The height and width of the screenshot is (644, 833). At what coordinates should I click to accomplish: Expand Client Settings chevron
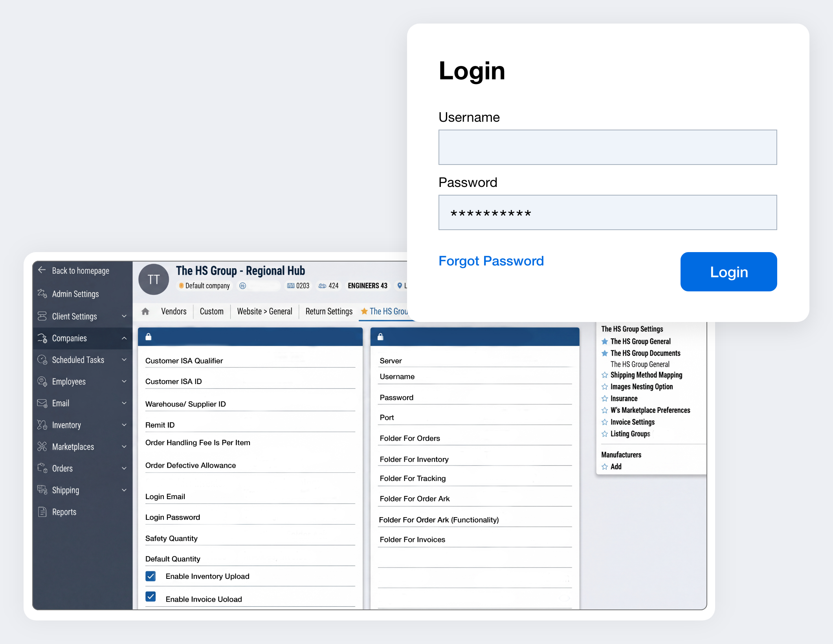(x=124, y=316)
